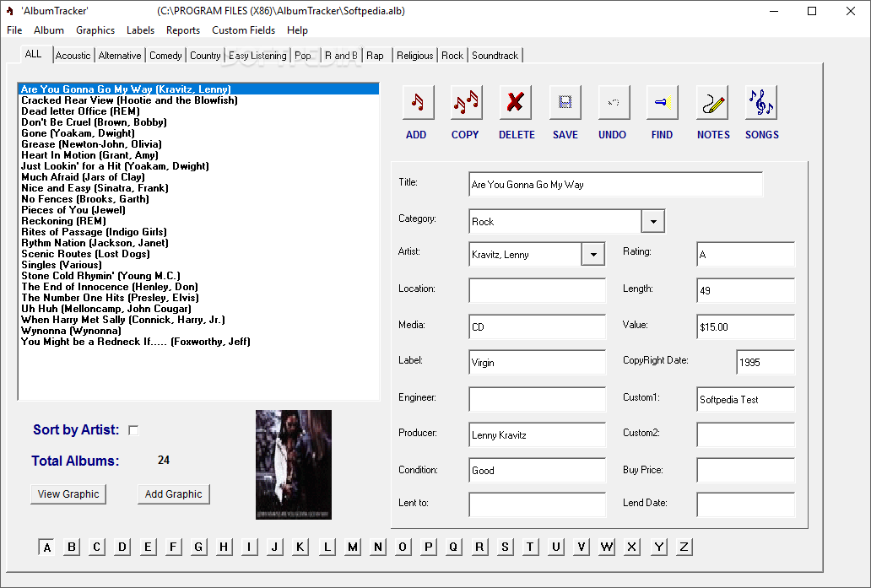Viewport: 871px width, 588px height.
Task: Open the Graphics menu
Action: click(95, 30)
